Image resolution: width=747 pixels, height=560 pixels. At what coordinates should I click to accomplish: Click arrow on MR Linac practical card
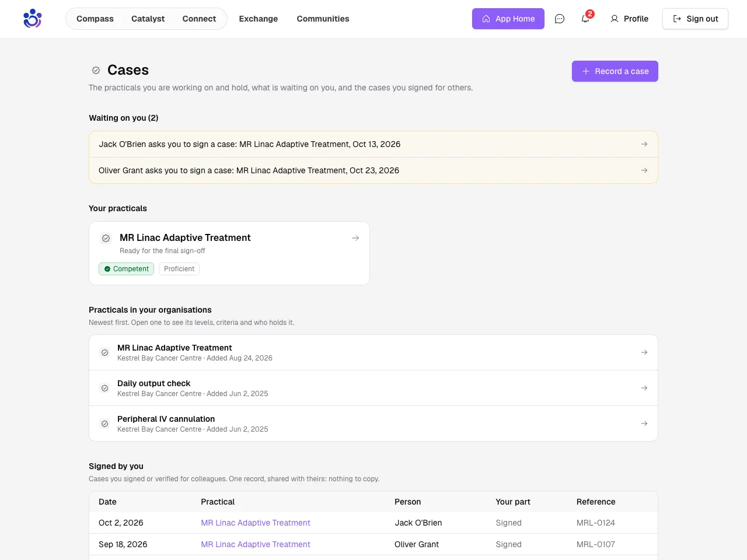pos(355,238)
